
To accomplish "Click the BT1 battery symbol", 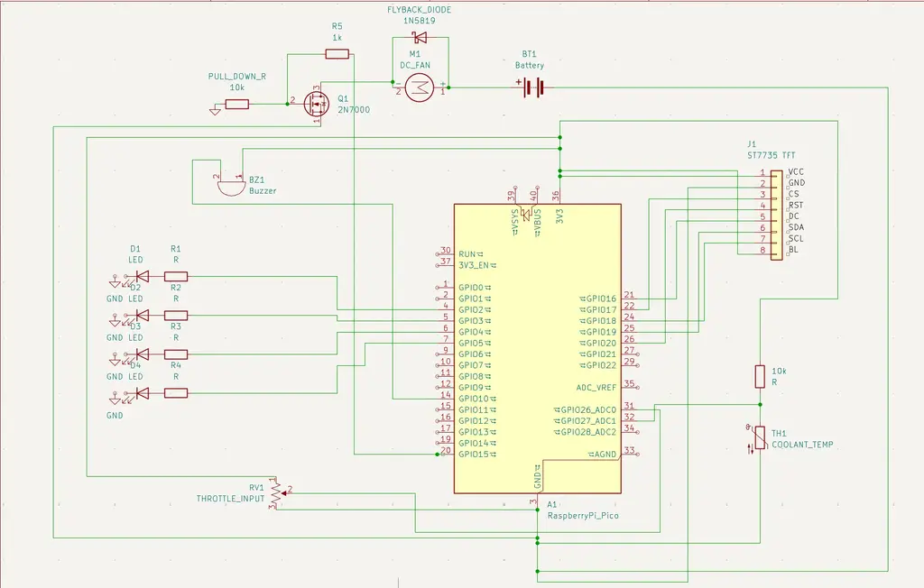I will coord(533,88).
